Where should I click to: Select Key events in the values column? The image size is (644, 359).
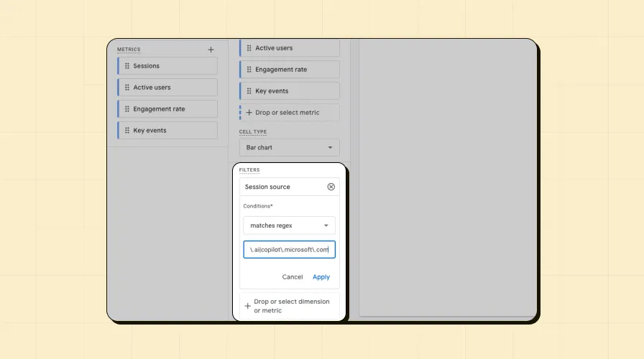pyautogui.click(x=290, y=90)
